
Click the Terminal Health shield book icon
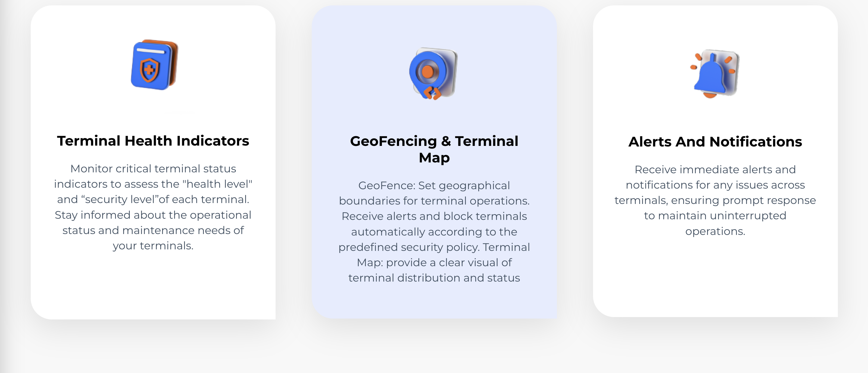(x=154, y=65)
